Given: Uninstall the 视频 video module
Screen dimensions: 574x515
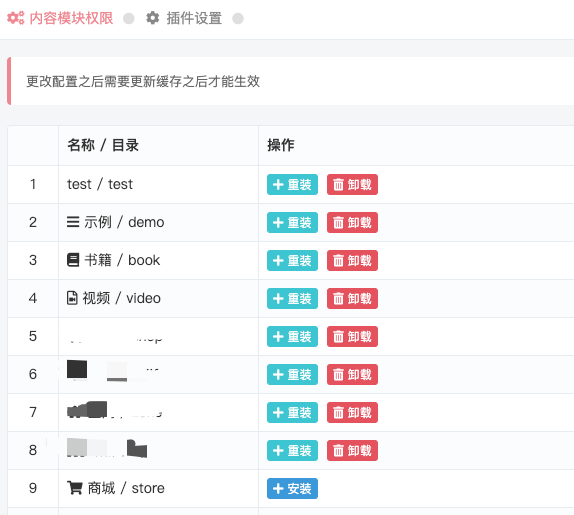Looking at the screenshot, I should pyautogui.click(x=352, y=299).
